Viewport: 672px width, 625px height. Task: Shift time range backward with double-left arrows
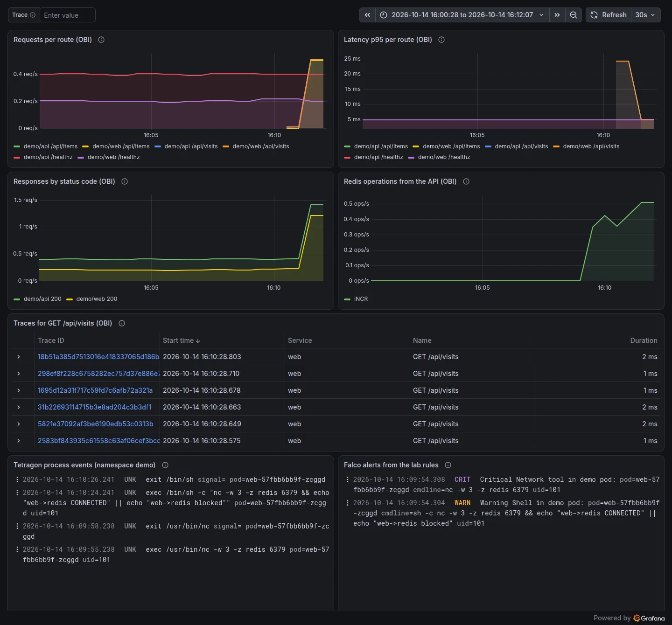point(367,15)
